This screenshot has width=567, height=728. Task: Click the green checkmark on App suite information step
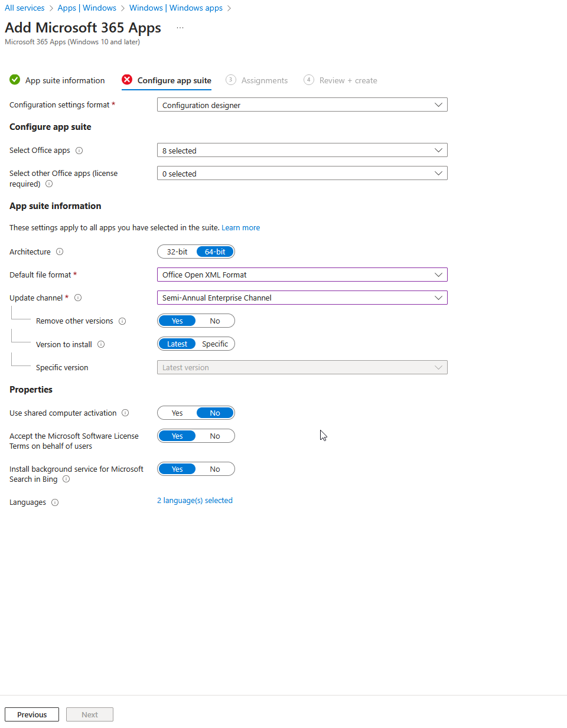click(x=14, y=80)
